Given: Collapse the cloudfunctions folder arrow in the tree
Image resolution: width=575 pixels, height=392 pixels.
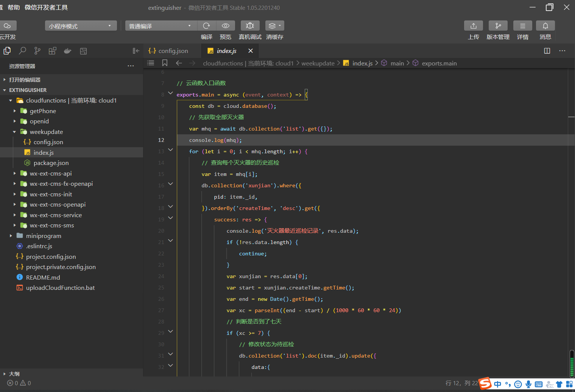Looking at the screenshot, I should pyautogui.click(x=11, y=100).
